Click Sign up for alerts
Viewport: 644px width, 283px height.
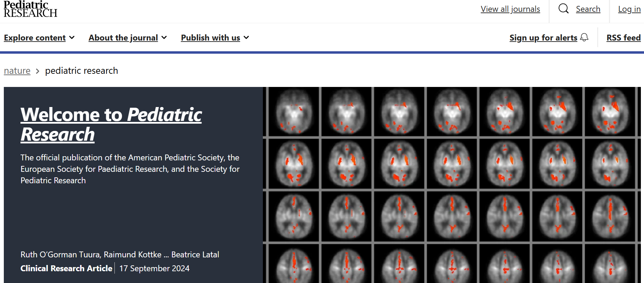pyautogui.click(x=543, y=38)
